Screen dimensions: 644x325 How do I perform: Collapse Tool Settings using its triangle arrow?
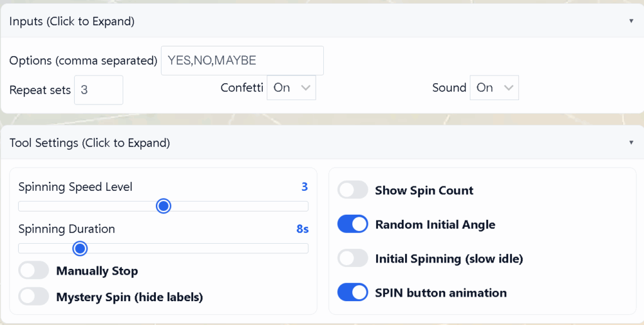click(631, 143)
